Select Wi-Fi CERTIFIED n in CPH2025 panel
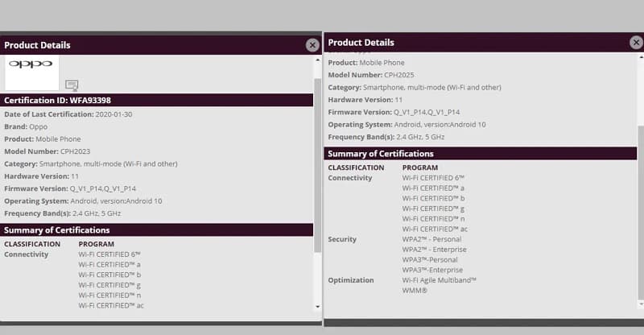The image size is (644, 335). 433,219
